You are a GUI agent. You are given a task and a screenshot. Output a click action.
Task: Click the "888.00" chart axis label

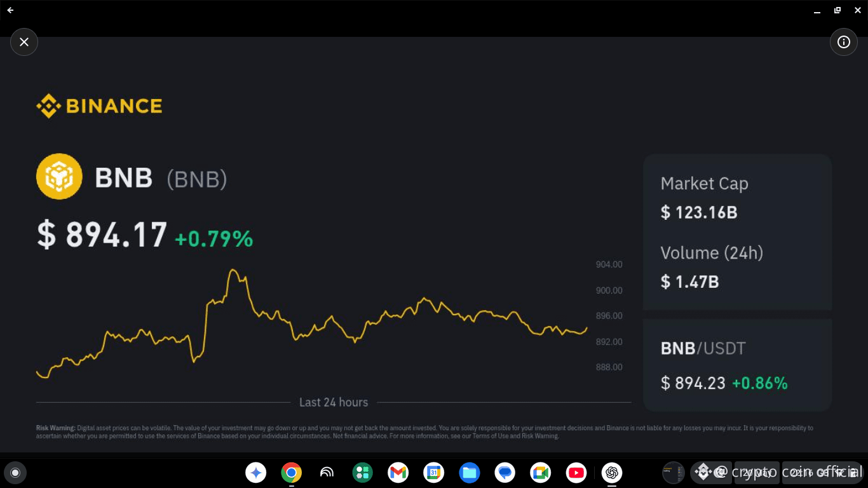[609, 367]
